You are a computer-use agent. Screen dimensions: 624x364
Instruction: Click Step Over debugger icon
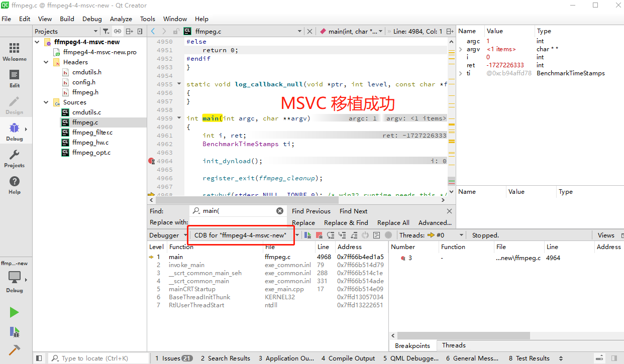click(331, 235)
